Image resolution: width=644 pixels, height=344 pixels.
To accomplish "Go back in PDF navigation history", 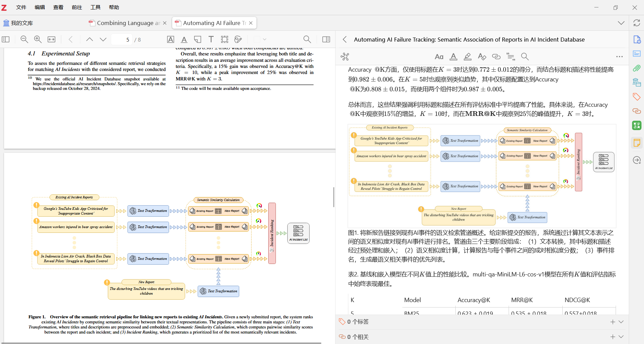I will pyautogui.click(x=71, y=40).
